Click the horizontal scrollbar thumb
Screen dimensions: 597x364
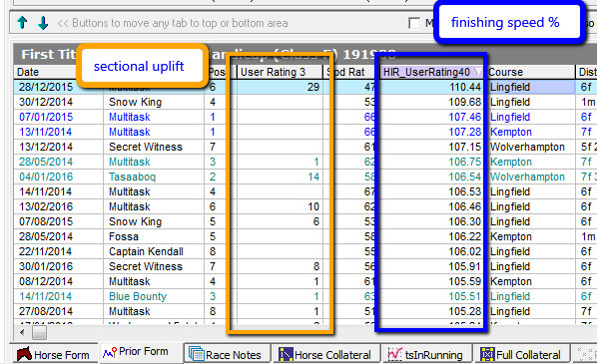tap(39, 333)
